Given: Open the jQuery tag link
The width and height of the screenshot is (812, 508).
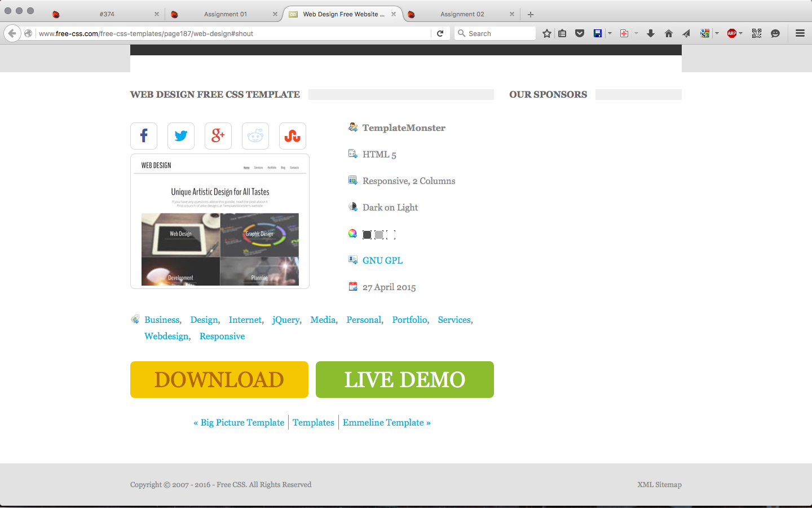Looking at the screenshot, I should [x=286, y=319].
